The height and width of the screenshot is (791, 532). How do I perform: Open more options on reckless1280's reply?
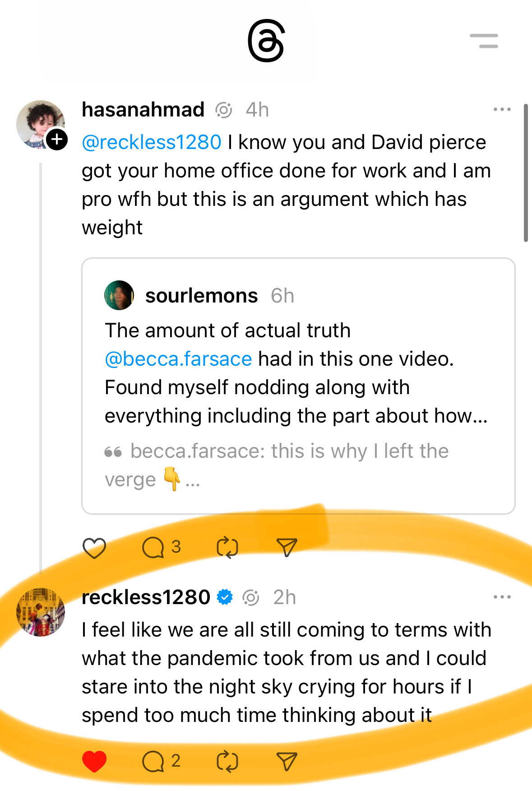[502, 597]
